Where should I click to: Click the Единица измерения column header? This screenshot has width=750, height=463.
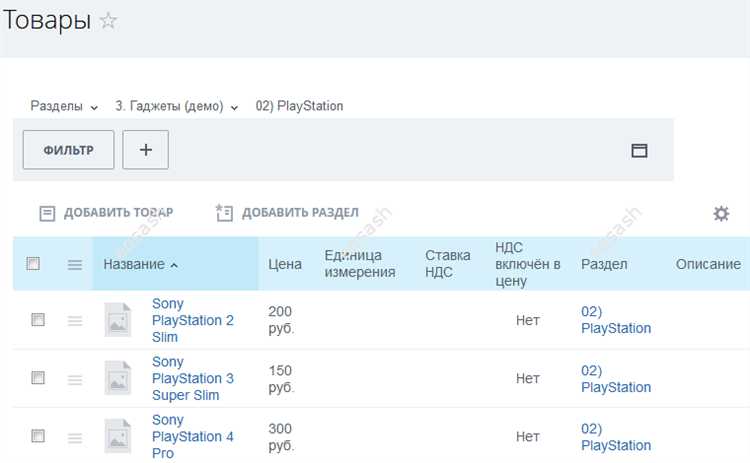click(x=360, y=264)
